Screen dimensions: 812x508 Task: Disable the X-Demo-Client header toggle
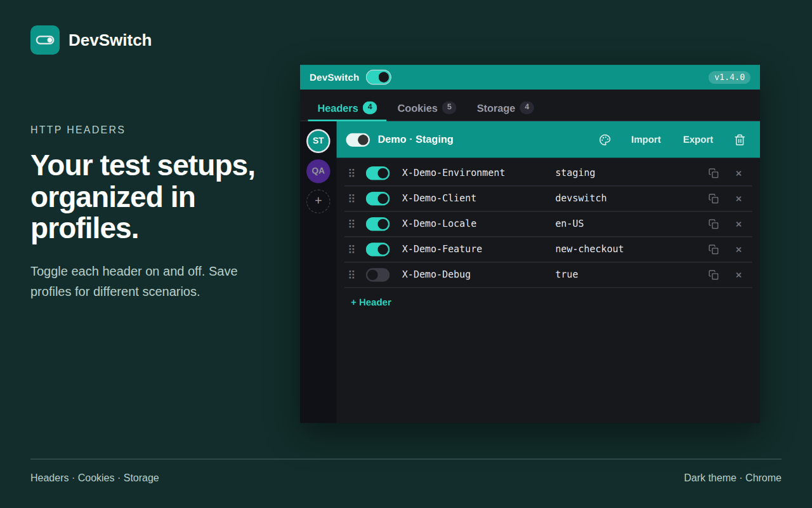pos(378,199)
